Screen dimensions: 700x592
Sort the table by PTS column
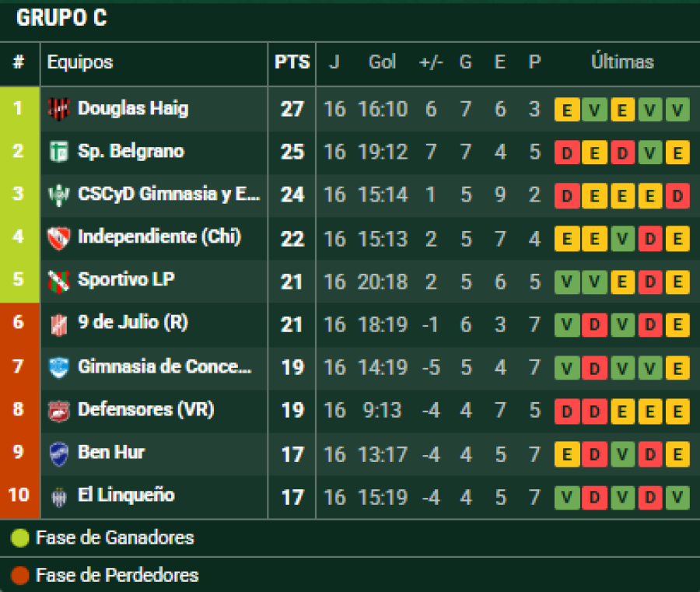click(x=292, y=62)
